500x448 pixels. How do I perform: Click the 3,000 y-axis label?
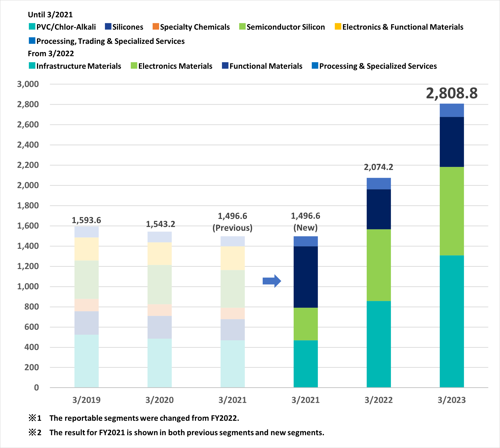click(x=28, y=84)
